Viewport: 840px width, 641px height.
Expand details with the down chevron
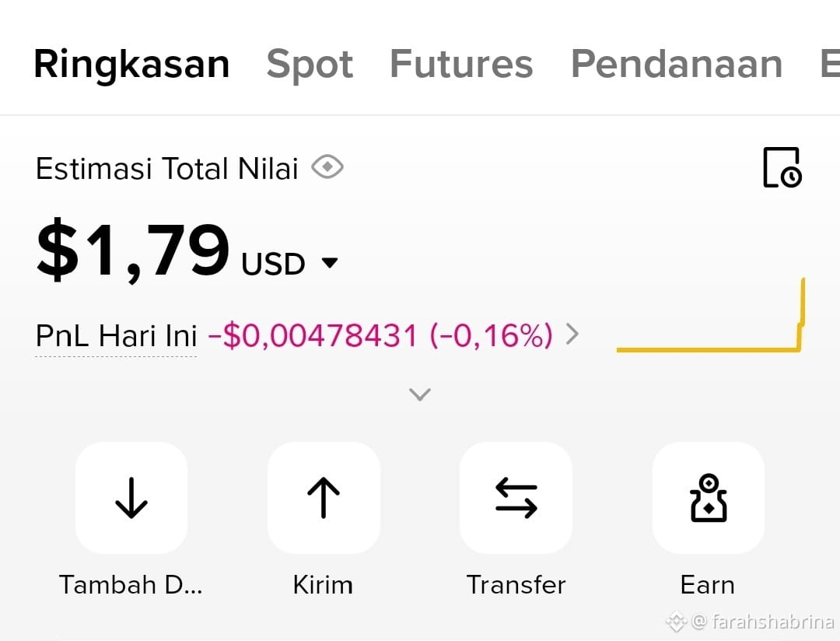[419, 394]
